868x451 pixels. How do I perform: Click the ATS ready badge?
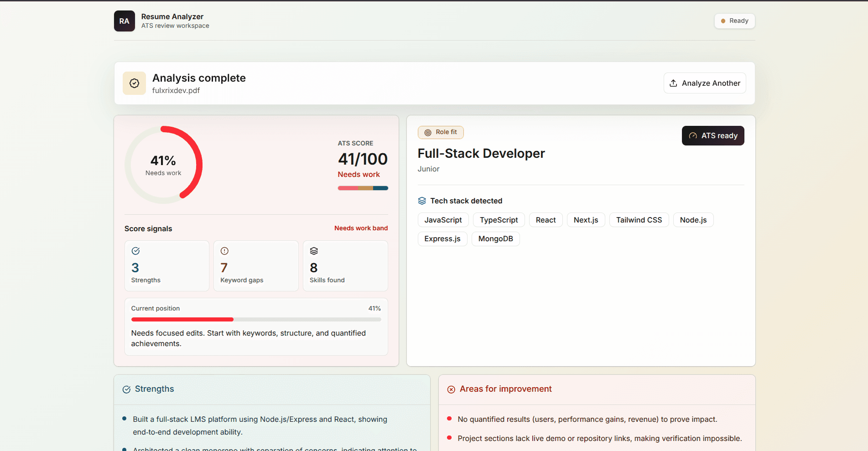(x=713, y=136)
